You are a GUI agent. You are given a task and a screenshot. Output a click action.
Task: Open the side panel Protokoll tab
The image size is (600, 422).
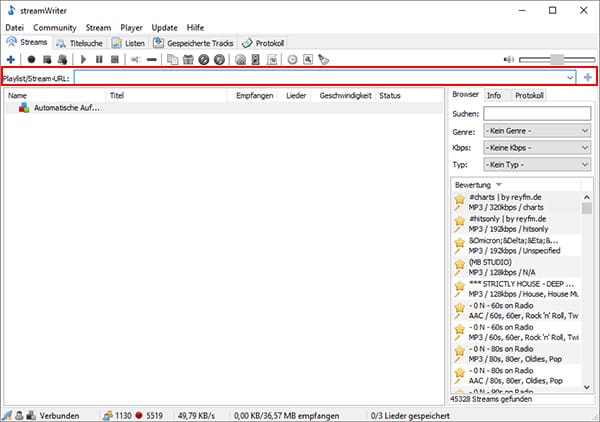coord(529,95)
